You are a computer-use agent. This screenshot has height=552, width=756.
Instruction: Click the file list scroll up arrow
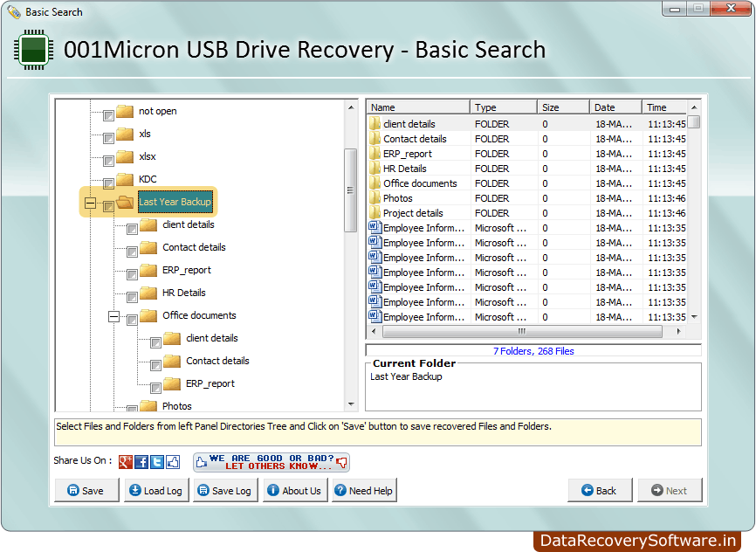click(x=694, y=107)
